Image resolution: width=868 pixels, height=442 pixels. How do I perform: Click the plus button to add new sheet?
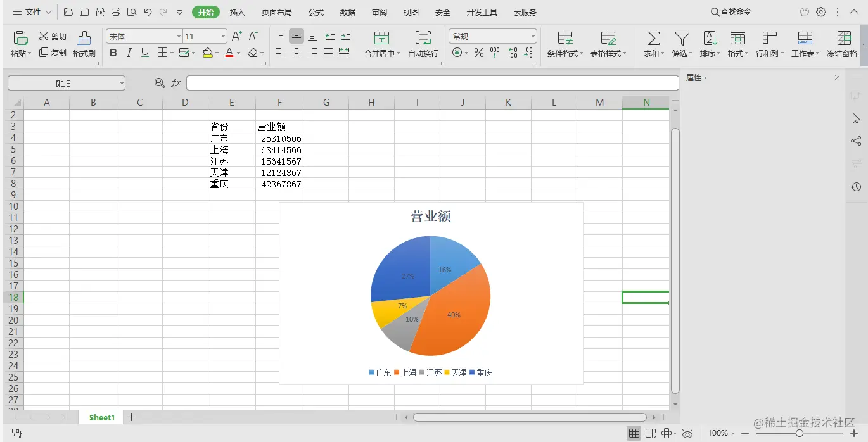[x=131, y=417]
